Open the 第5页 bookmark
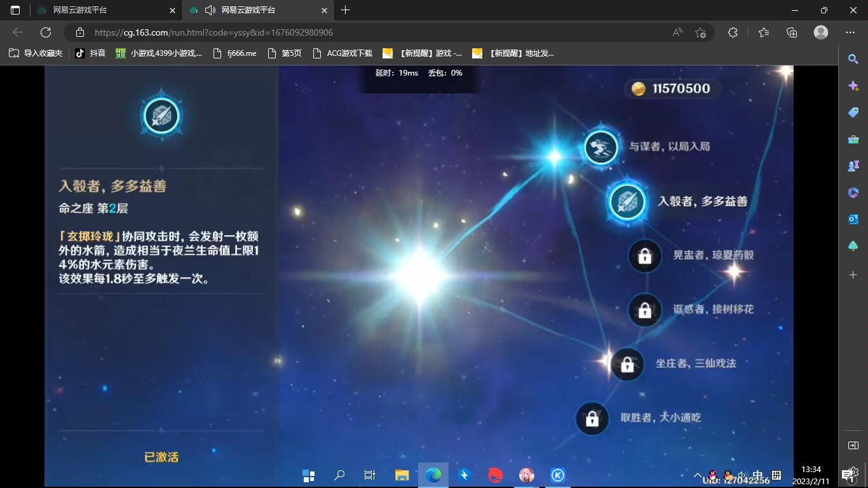The image size is (868, 488). tap(285, 53)
